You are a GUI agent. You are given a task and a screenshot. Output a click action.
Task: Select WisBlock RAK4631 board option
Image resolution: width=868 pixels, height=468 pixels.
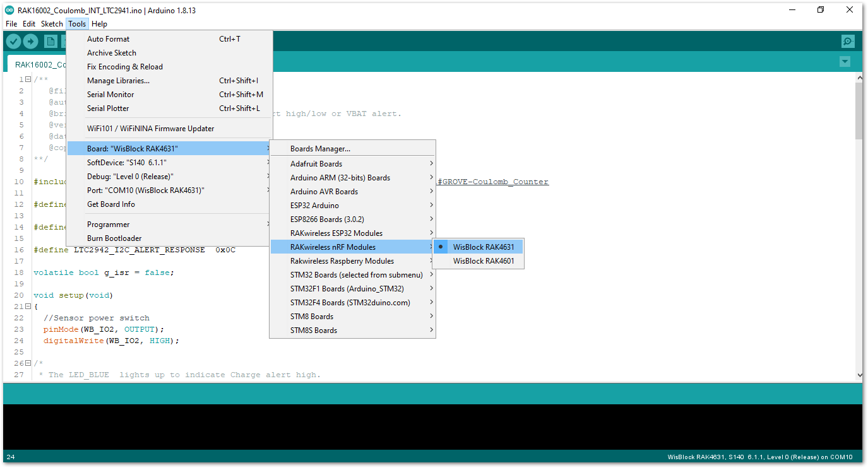click(478, 247)
